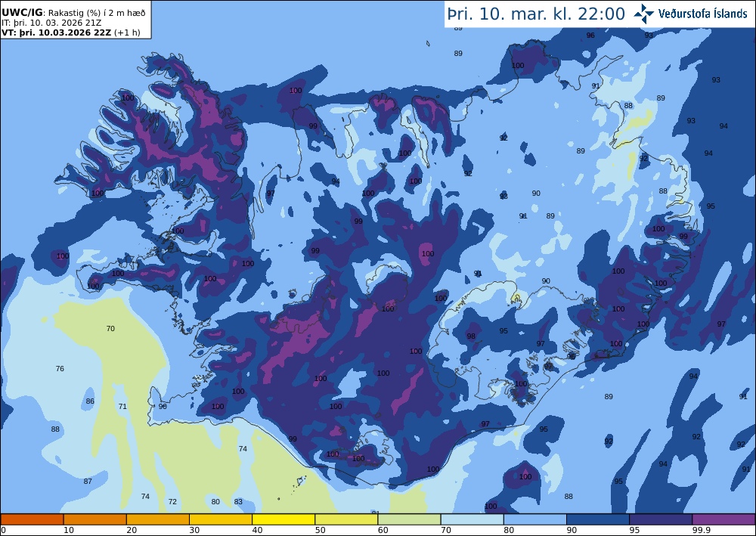The height and width of the screenshot is (536, 756).
Task: Select the 'Þri. 10. mar. kl. 22:00' timestamp
Action: click(536, 14)
